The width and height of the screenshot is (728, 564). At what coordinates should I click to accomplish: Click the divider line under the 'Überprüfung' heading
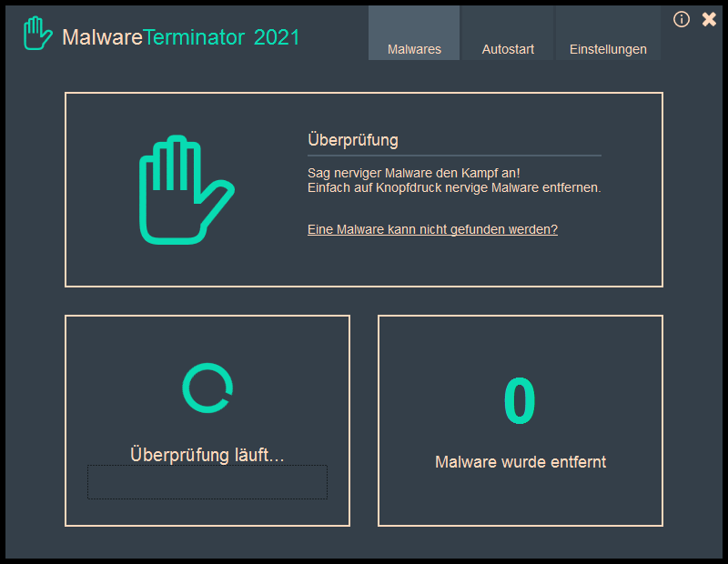(x=454, y=156)
